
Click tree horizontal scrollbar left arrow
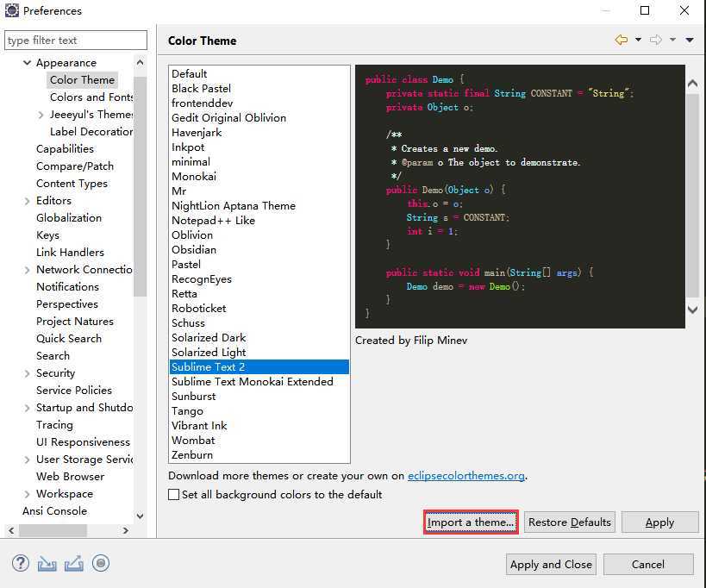tap(11, 531)
